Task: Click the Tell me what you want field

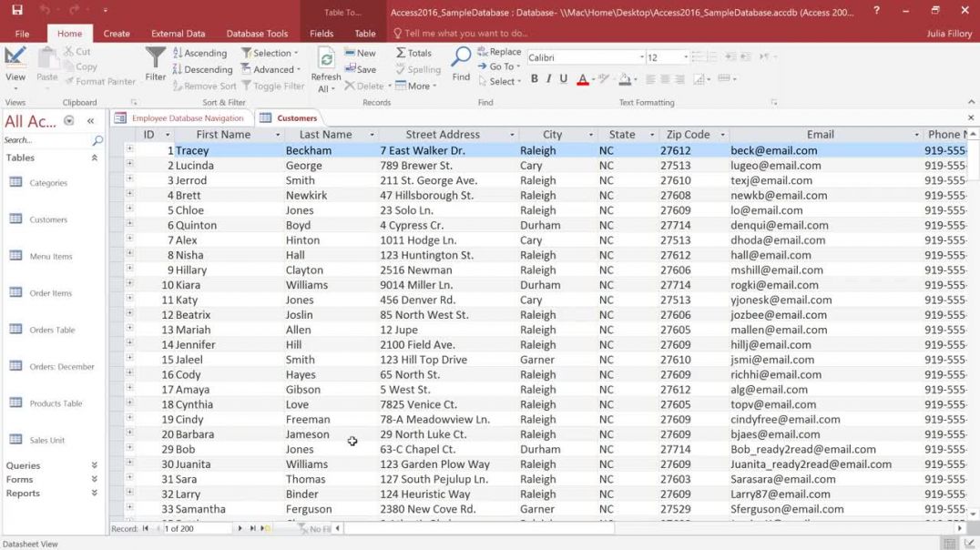Action: click(465, 33)
